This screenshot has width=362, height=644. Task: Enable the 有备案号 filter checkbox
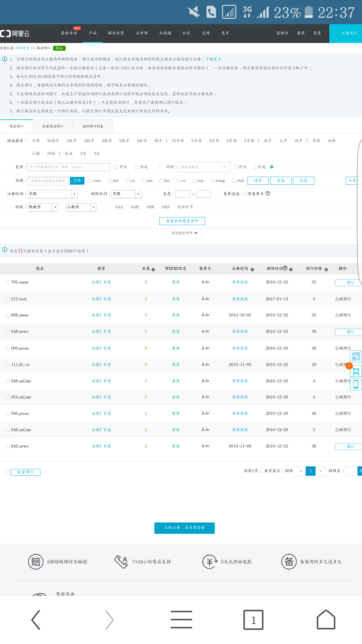pyautogui.click(x=246, y=194)
